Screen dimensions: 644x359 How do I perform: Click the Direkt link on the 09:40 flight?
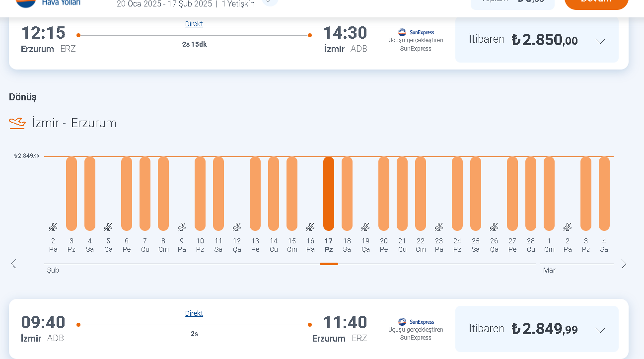point(194,313)
